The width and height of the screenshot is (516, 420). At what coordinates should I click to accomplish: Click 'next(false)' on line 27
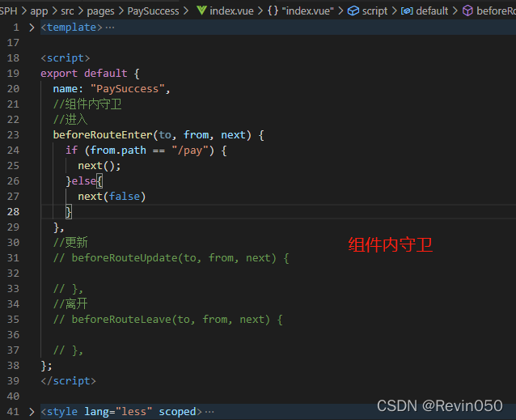pos(112,197)
